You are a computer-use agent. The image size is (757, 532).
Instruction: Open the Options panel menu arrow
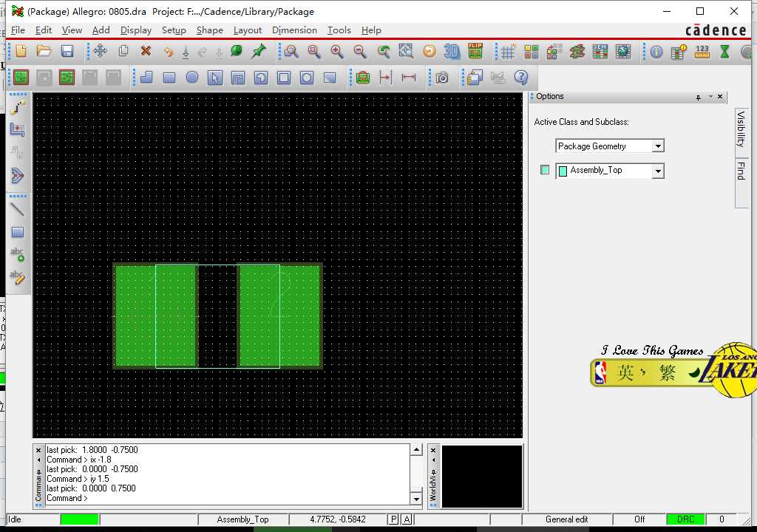710,97
